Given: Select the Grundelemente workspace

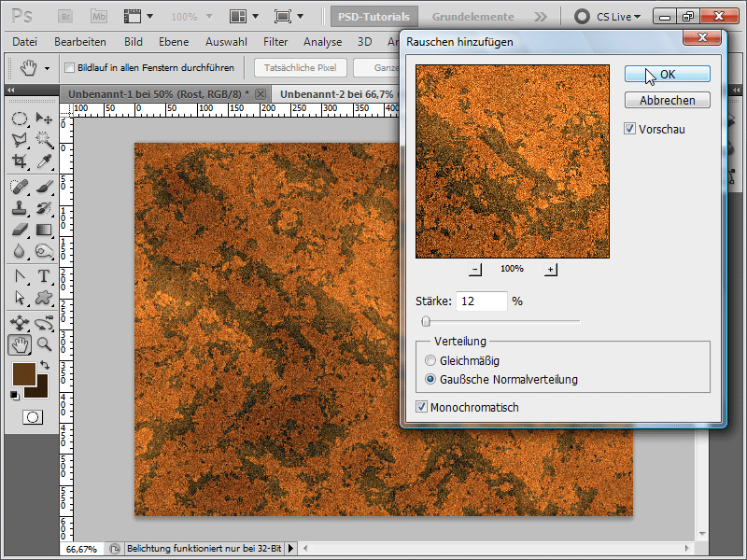Looking at the screenshot, I should (x=473, y=17).
